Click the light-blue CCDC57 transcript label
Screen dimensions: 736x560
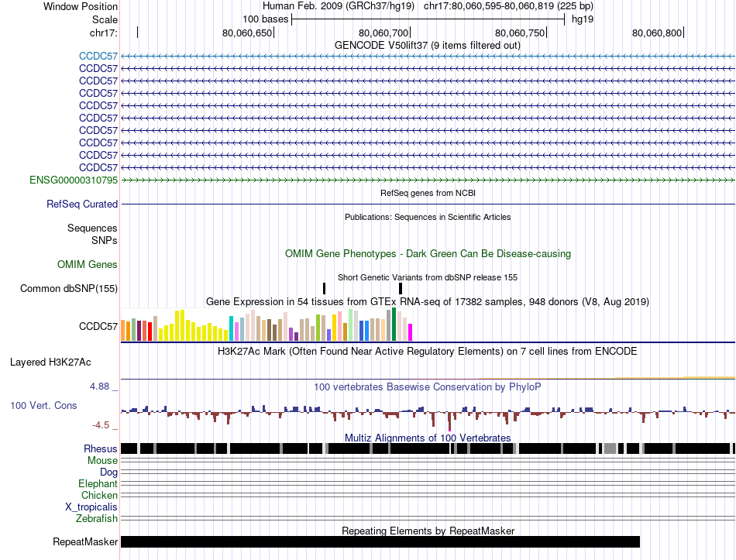pos(98,57)
